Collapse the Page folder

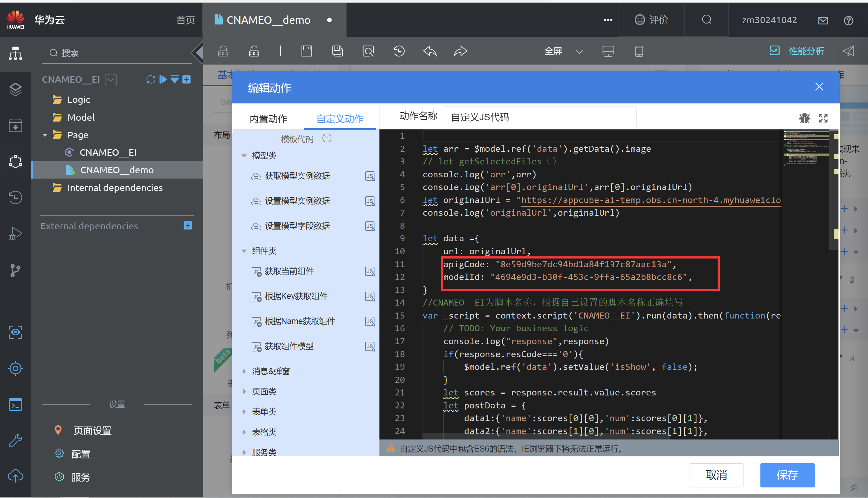click(x=45, y=135)
